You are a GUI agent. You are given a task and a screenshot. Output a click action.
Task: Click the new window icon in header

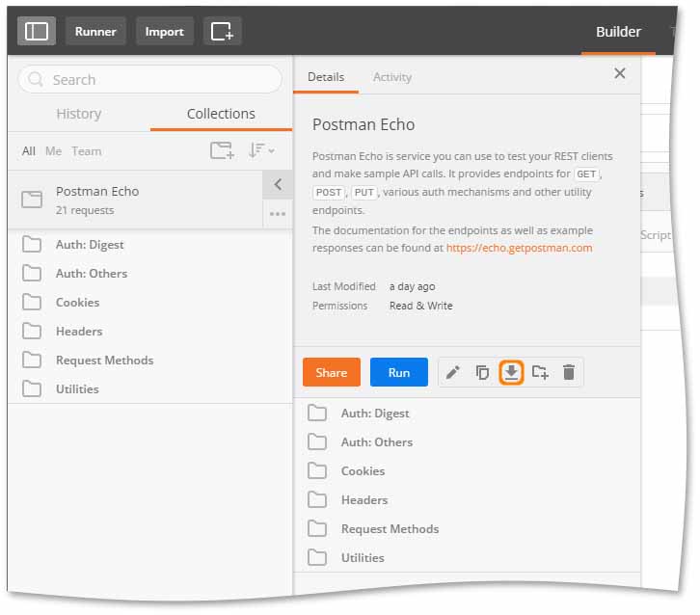pyautogui.click(x=222, y=31)
